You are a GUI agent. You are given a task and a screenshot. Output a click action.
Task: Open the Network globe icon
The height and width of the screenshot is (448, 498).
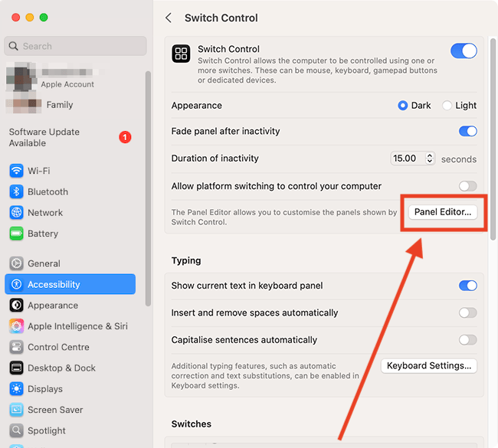coord(16,212)
